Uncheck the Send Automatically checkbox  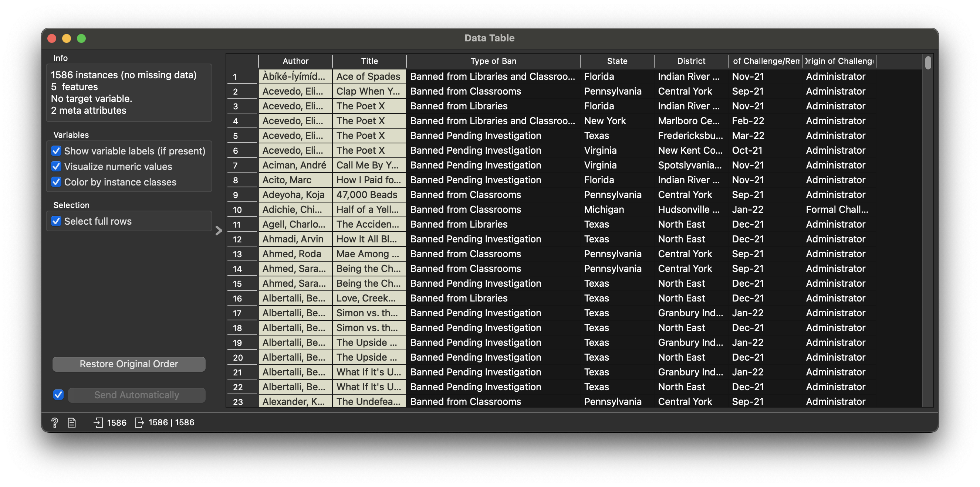click(58, 395)
